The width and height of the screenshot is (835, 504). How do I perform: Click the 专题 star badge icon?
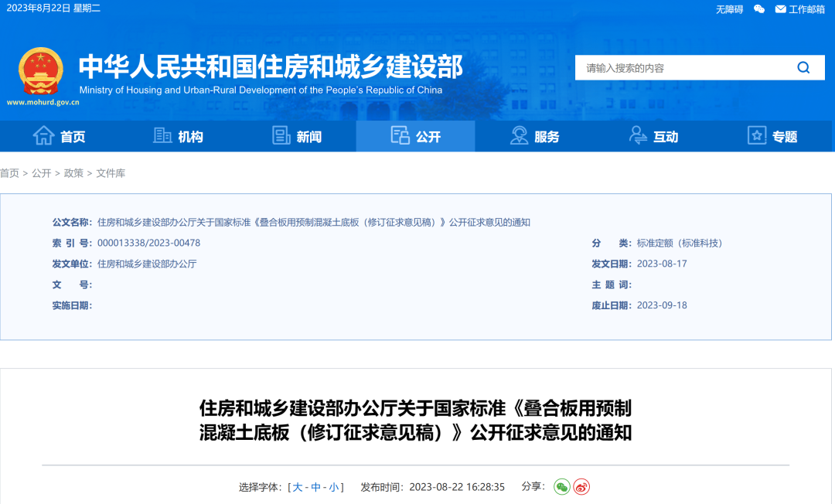tap(757, 136)
